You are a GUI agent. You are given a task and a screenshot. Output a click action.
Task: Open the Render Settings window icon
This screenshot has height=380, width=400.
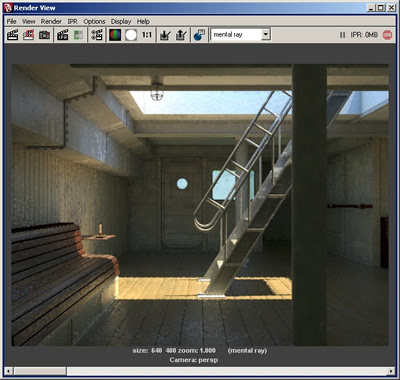(97, 35)
